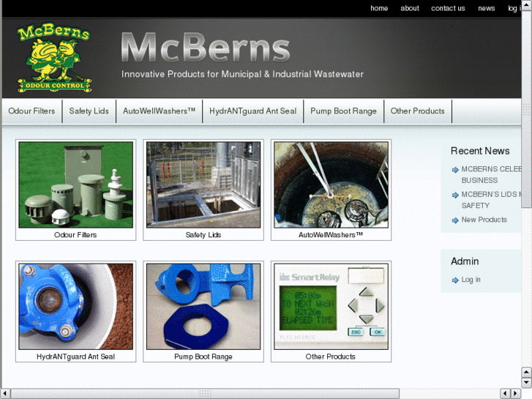The width and height of the screenshot is (532, 399).
Task: Click arrow icon beside MCBERN'S LIDS news item
Action: coord(455,195)
